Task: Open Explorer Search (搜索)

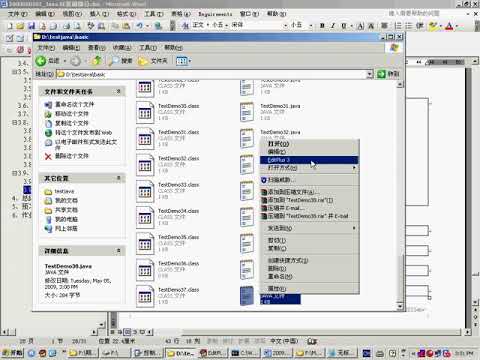Action: click(121, 61)
